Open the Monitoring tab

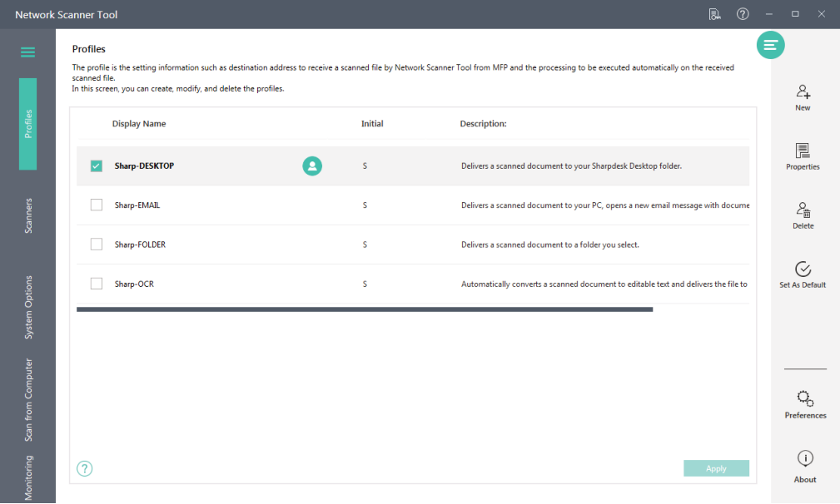(x=28, y=477)
